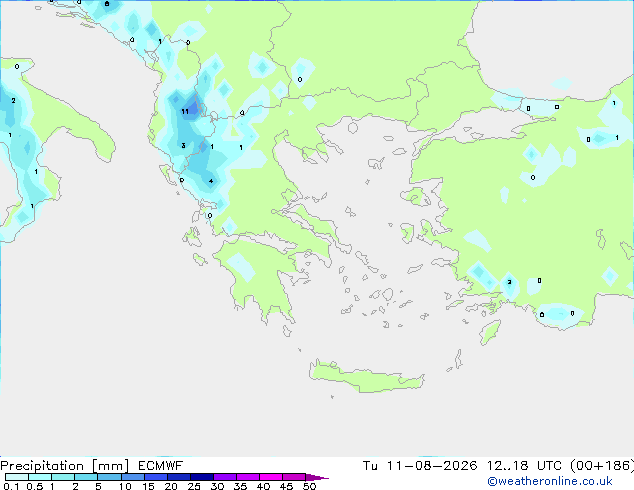Click the 'Tu 11-08-2026' forecast date
Viewport: 634px width, 490px height.
(420, 466)
